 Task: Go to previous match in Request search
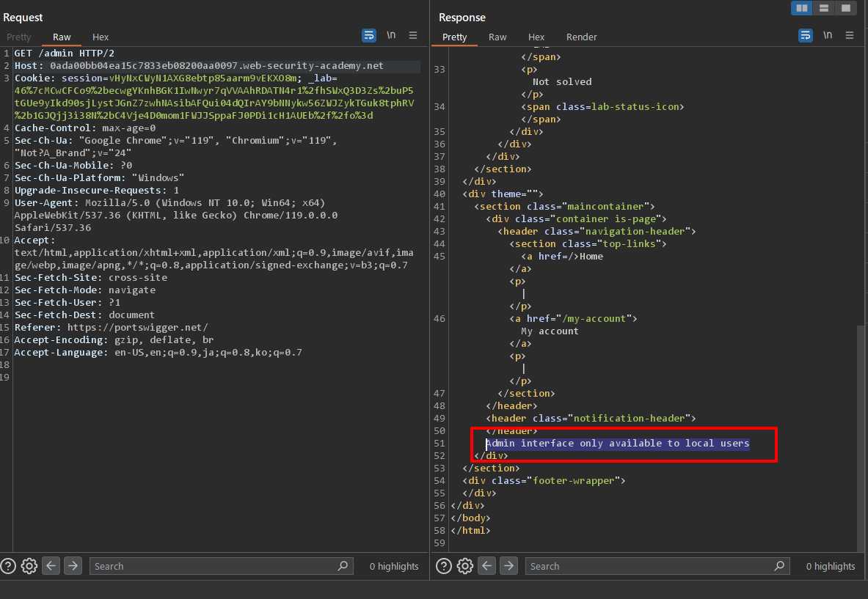pyautogui.click(x=51, y=566)
